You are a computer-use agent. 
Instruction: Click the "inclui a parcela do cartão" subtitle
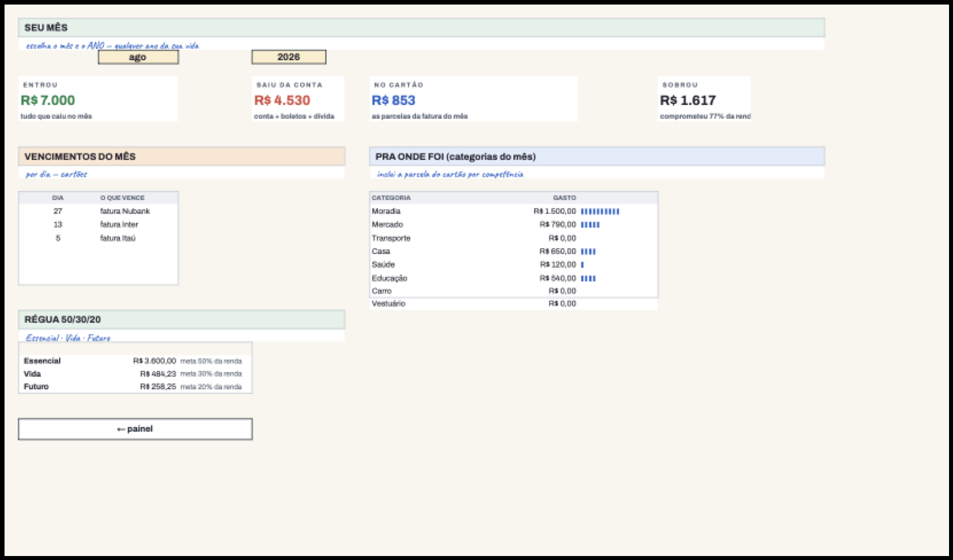450,174
